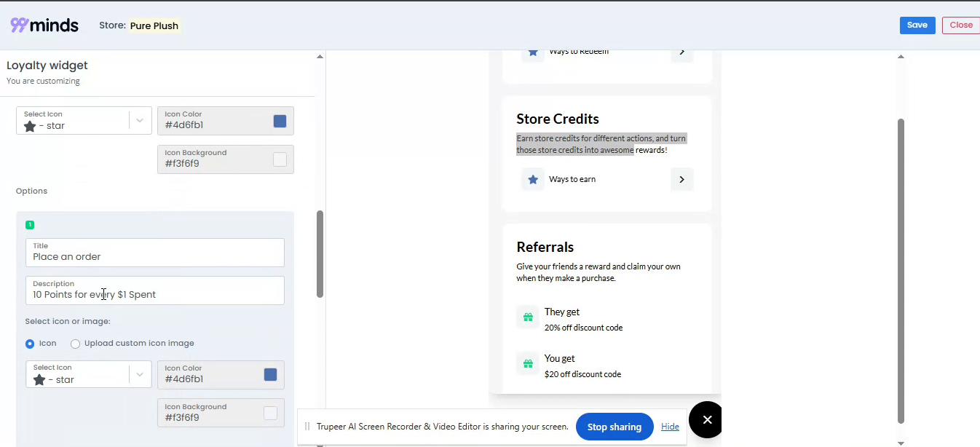Click the Pure Plush store name

(x=154, y=25)
